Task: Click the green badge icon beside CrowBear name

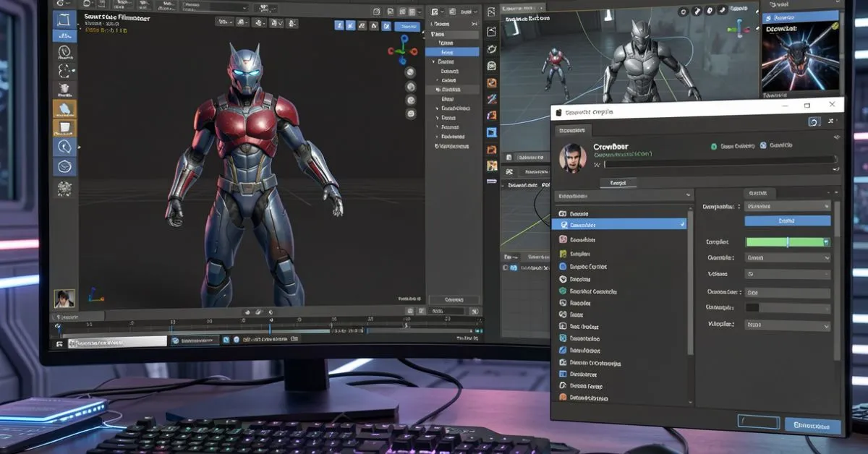Action: [x=715, y=145]
